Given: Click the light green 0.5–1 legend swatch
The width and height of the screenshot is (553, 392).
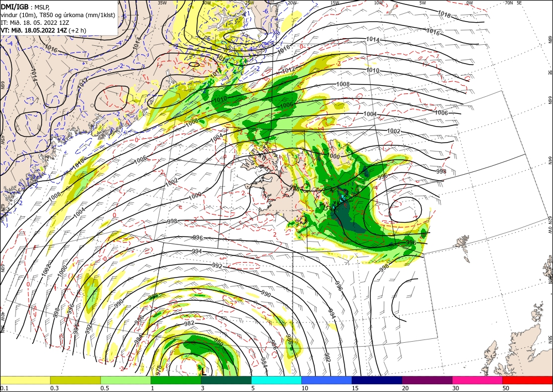Looking at the screenshot, I should (x=126, y=380).
